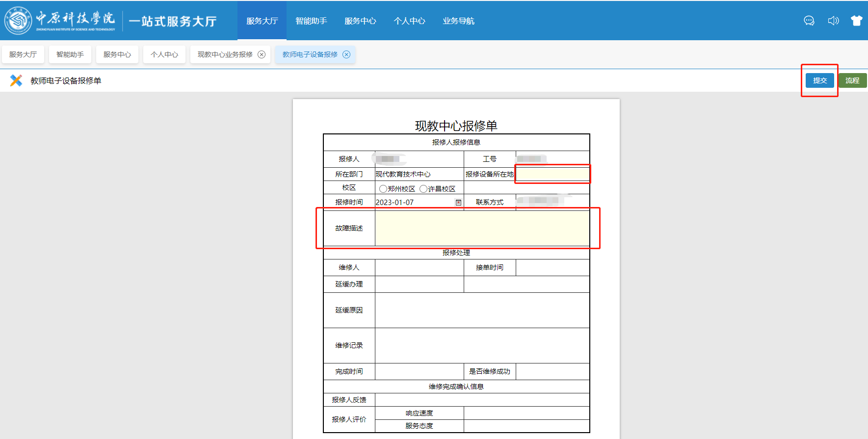
Task: Open 智能助手 in the top navigation
Action: point(311,21)
